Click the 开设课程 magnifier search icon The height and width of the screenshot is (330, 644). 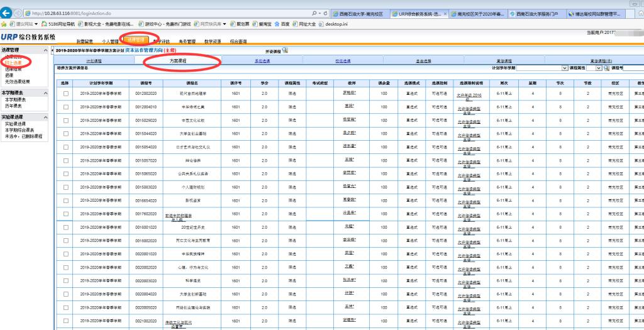[x=285, y=50]
